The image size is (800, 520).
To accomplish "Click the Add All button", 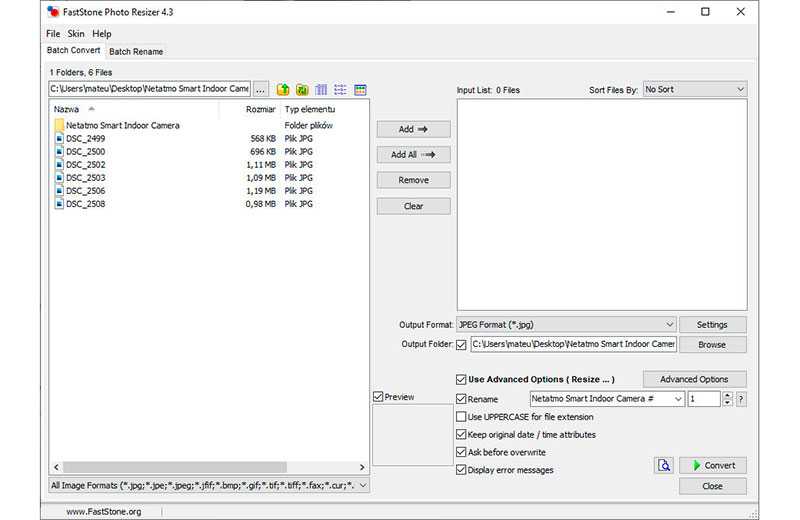I will [413, 155].
